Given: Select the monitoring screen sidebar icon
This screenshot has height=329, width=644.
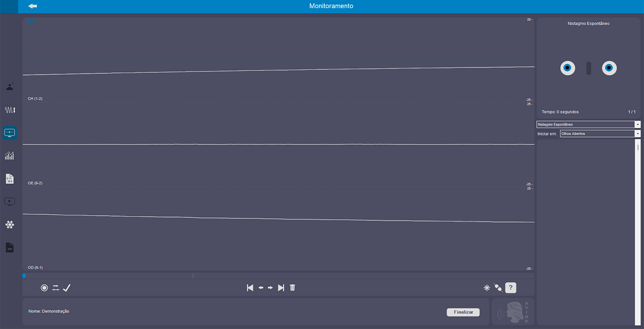Looking at the screenshot, I should [x=10, y=133].
